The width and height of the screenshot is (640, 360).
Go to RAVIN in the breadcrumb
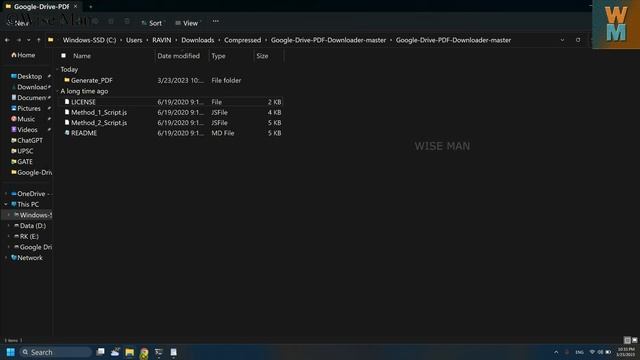pos(162,40)
